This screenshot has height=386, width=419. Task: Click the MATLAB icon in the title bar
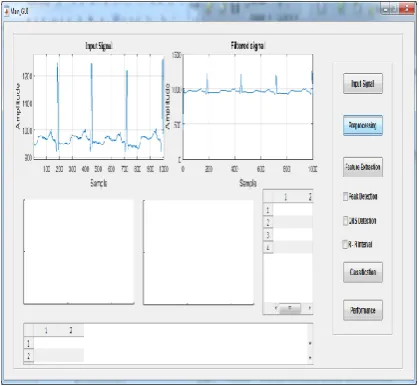pos(7,11)
